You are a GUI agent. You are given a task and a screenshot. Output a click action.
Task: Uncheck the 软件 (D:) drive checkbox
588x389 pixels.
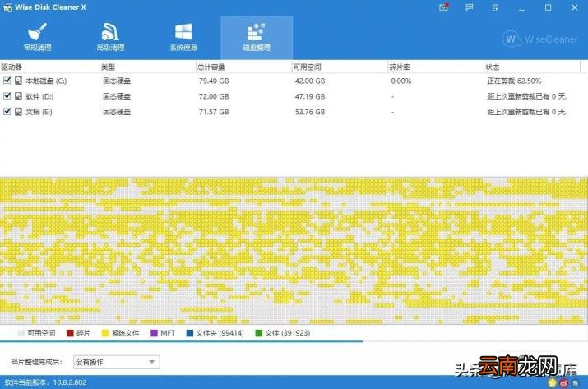[x=7, y=96]
